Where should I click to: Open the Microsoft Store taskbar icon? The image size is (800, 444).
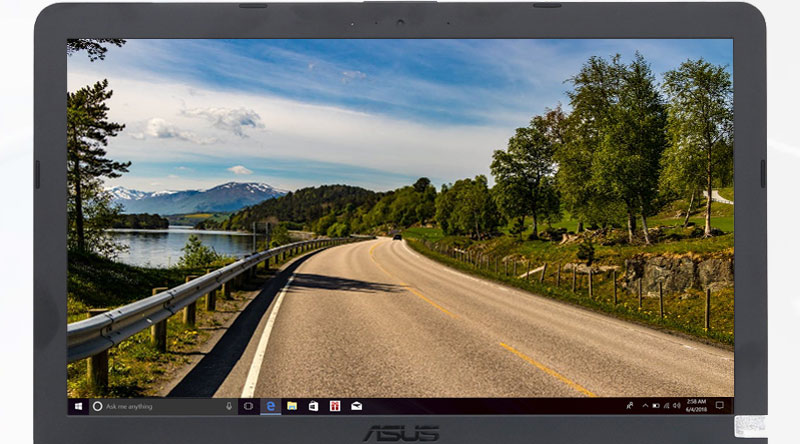[x=313, y=406]
